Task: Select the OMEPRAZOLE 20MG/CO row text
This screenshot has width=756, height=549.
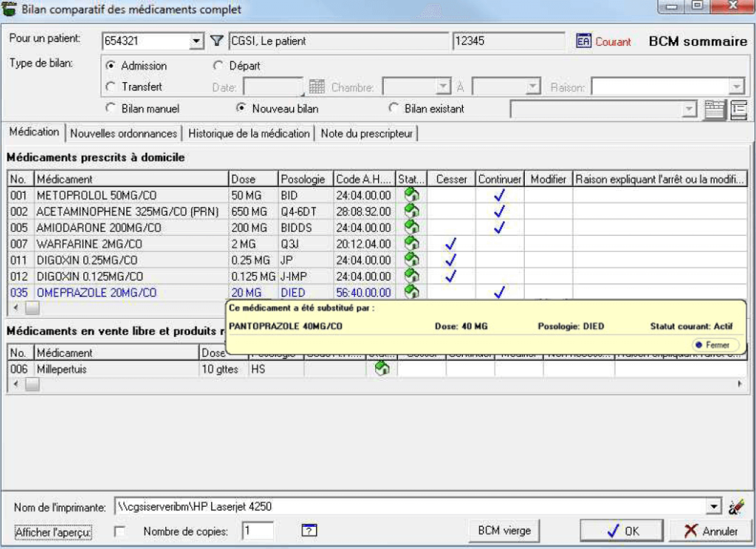Action: click(97, 293)
